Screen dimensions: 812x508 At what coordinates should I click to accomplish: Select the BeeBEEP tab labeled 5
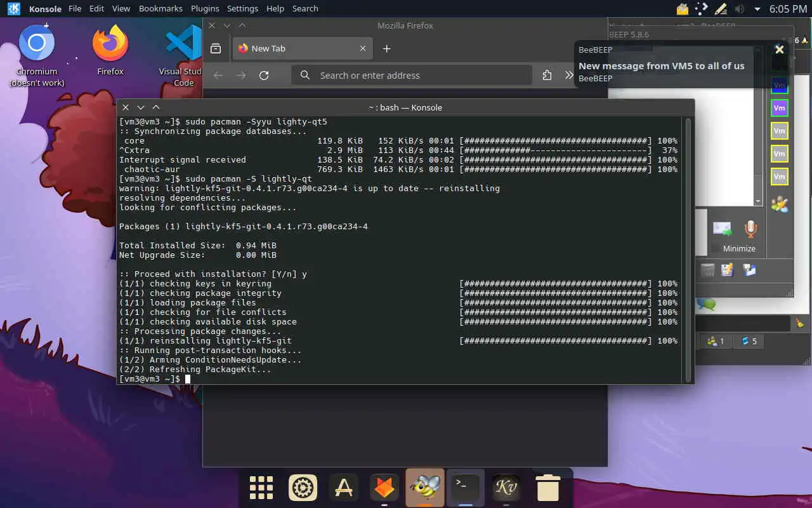pos(749,341)
